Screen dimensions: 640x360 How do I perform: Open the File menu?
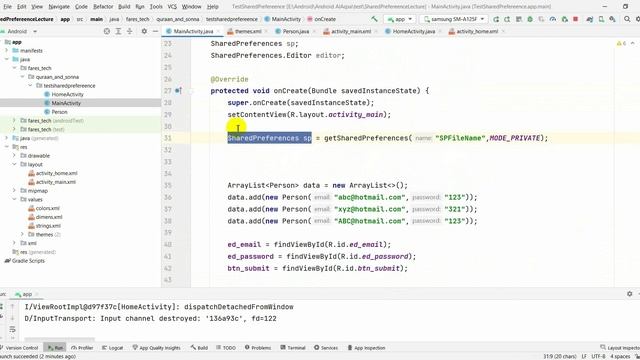tap(7, 7)
